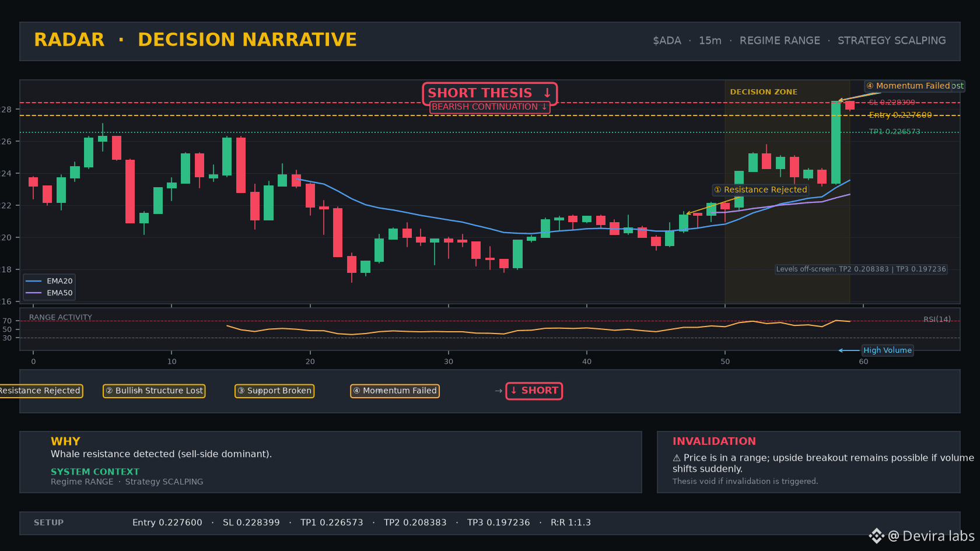Viewport: 980px width, 551px height.
Task: Click TP2 0.208383 in the SETUP bar
Action: pos(415,522)
